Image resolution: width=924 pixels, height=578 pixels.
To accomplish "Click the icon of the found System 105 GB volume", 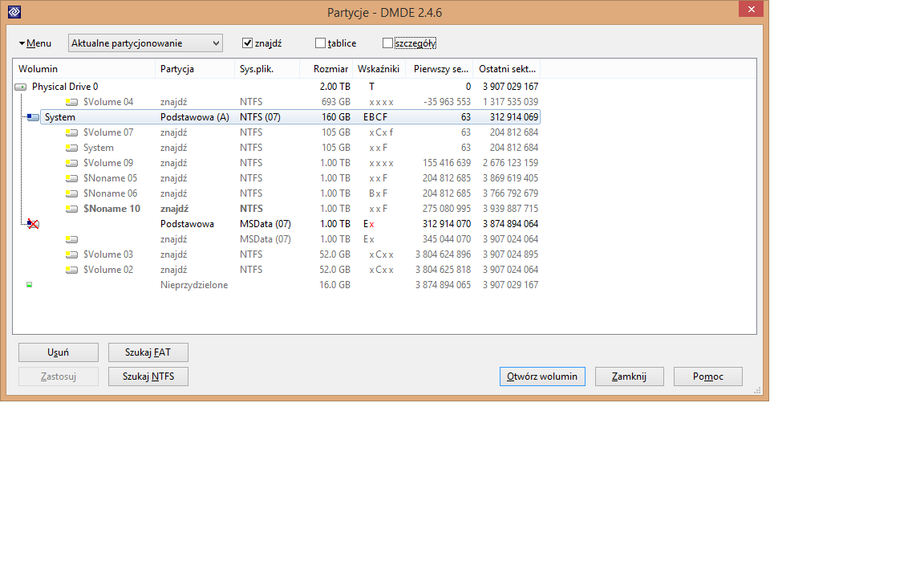I will pos(72,148).
